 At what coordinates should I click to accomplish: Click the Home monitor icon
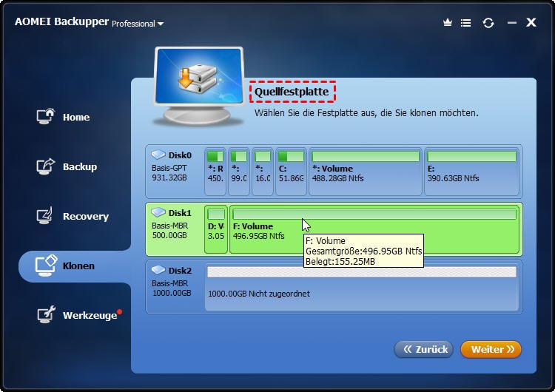pos(45,116)
